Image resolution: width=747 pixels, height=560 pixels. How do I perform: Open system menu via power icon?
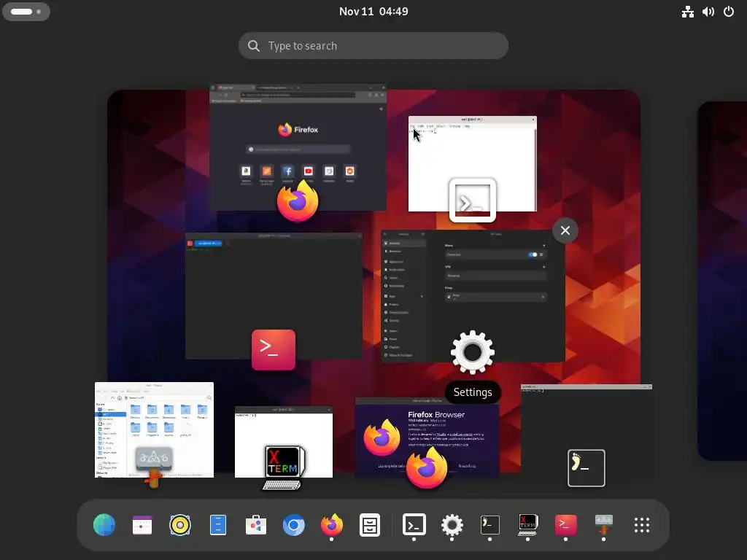[x=729, y=12]
